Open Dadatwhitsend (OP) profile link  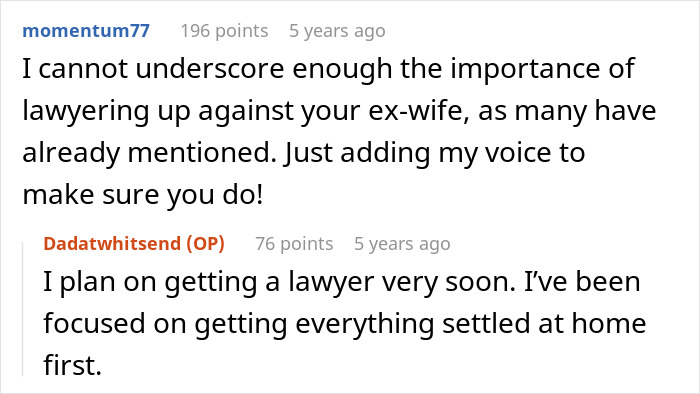click(134, 244)
